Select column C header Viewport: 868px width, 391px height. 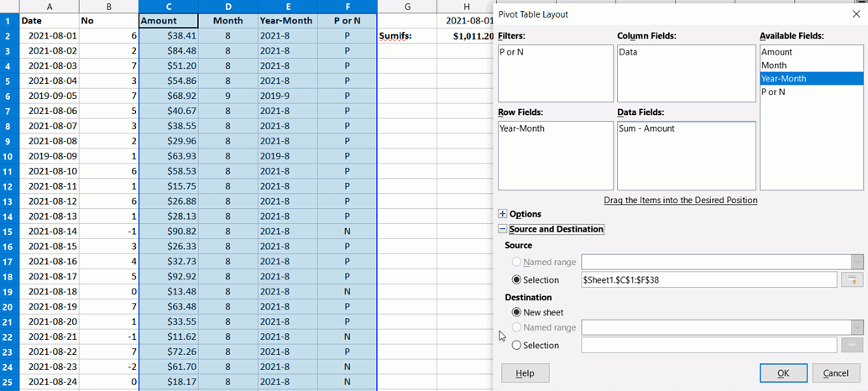tap(168, 7)
